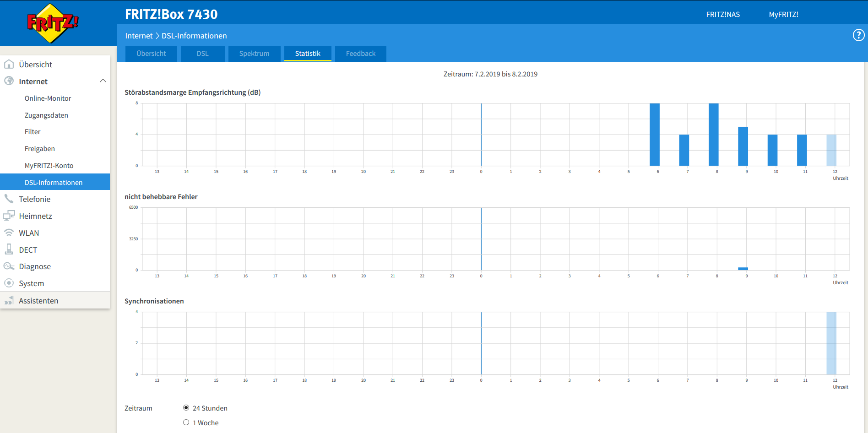The width and height of the screenshot is (868, 433).
Task: Collapse the Internet menu section
Action: click(x=103, y=81)
